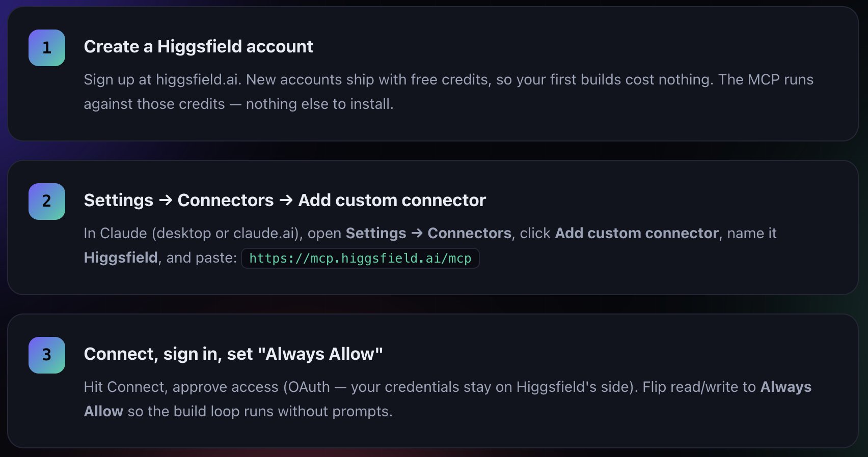Image resolution: width=868 pixels, height=457 pixels.
Task: Click the 'Settings' word in step 2 heading
Action: point(119,201)
